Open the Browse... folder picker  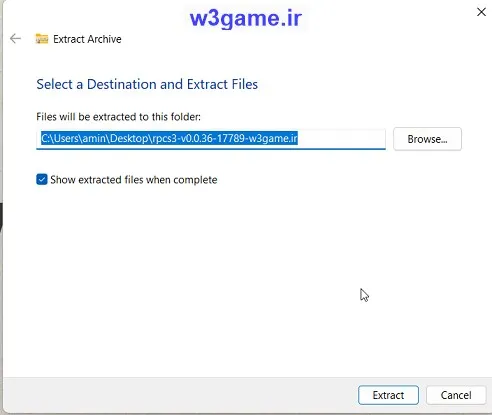(427, 139)
